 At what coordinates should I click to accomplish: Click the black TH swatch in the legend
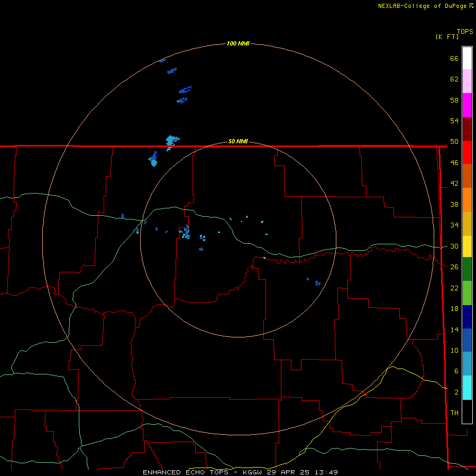467,411
